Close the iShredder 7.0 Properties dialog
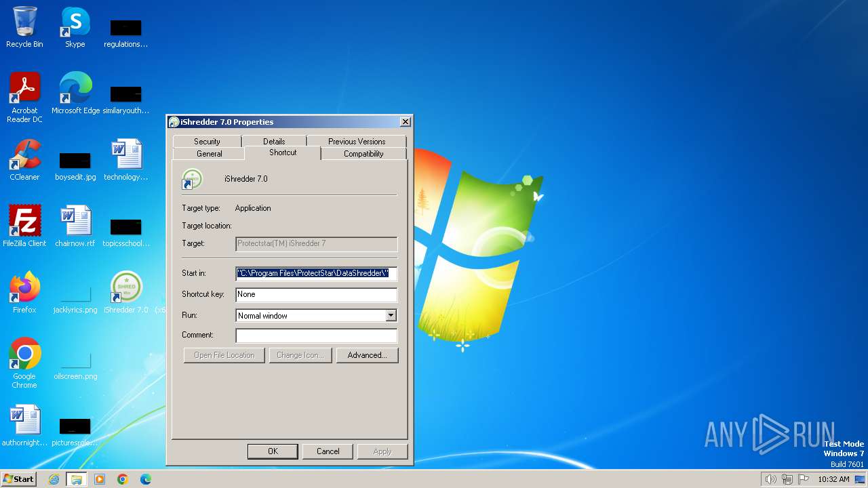This screenshot has height=488, width=868. click(405, 122)
